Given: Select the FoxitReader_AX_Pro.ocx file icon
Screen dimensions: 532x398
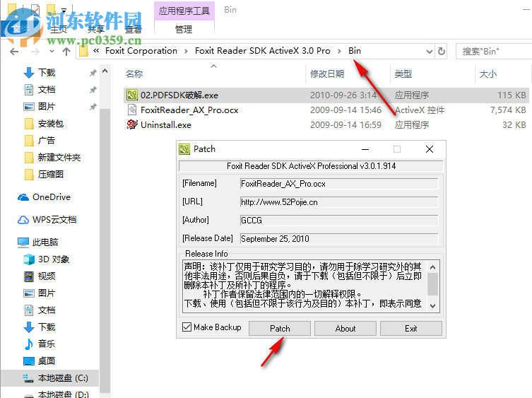Looking at the screenshot, I should pos(132,110).
